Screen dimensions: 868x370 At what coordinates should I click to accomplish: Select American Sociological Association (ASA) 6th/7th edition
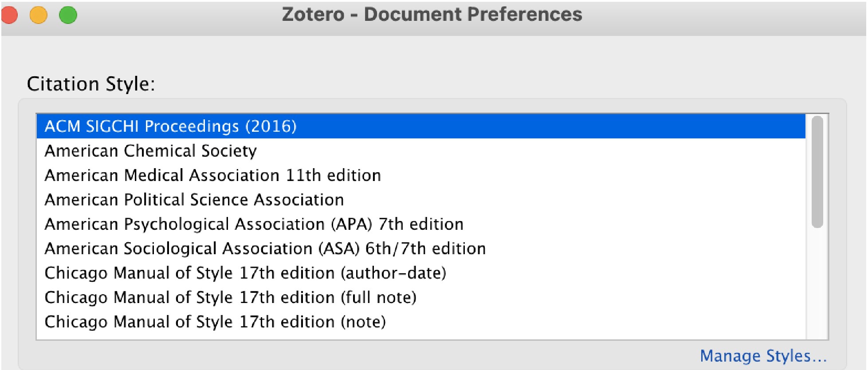[x=265, y=248]
